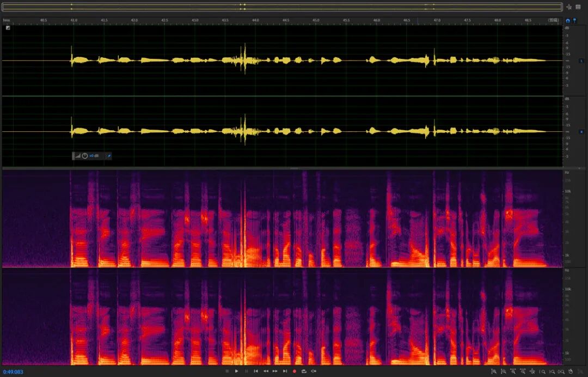Click the Rewind transport button
This screenshot has height=377, width=588.
pos(266,372)
